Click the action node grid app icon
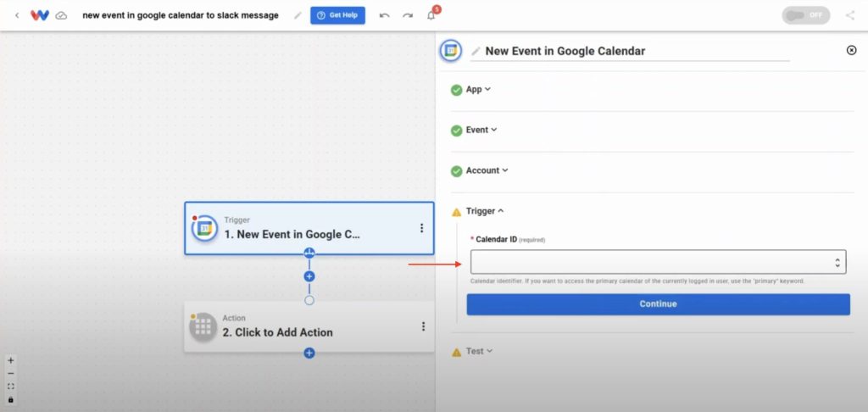Screen dimensions: 868x412 tap(203, 327)
